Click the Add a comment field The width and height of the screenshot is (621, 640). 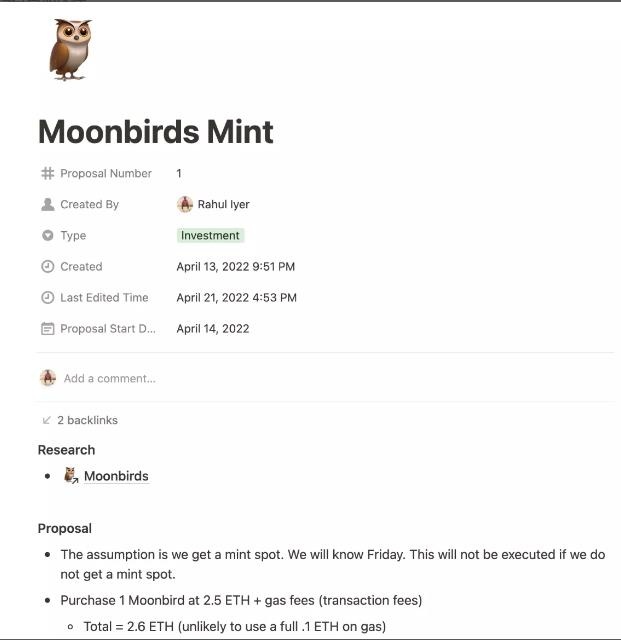pos(110,379)
